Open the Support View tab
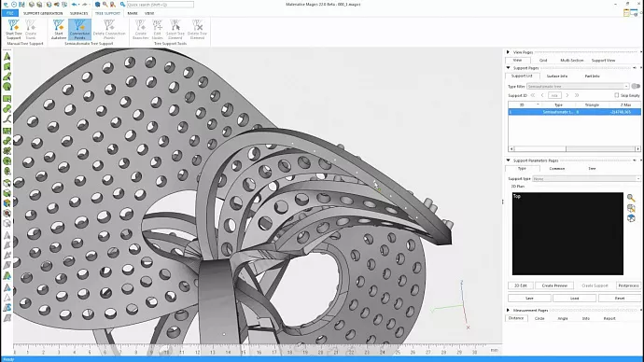This screenshot has width=644, height=362. pos(603,61)
